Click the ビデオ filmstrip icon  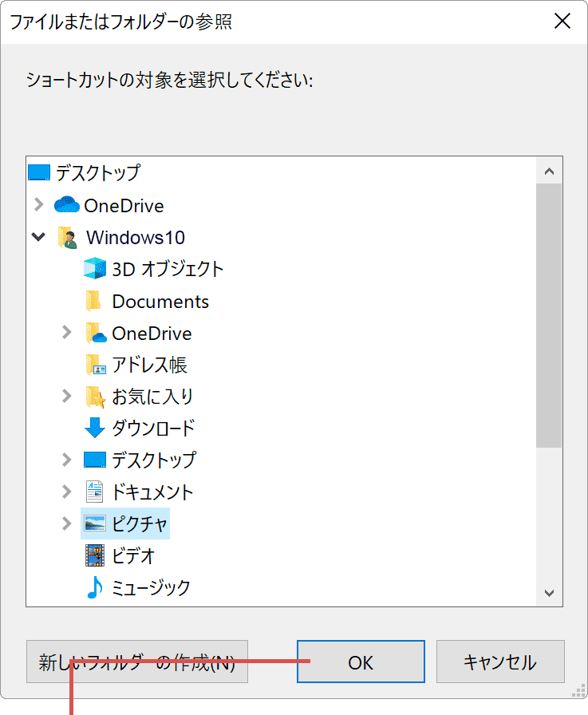94,556
